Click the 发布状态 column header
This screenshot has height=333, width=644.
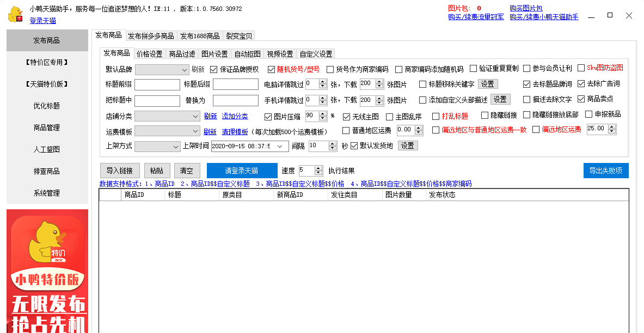pyautogui.click(x=443, y=195)
